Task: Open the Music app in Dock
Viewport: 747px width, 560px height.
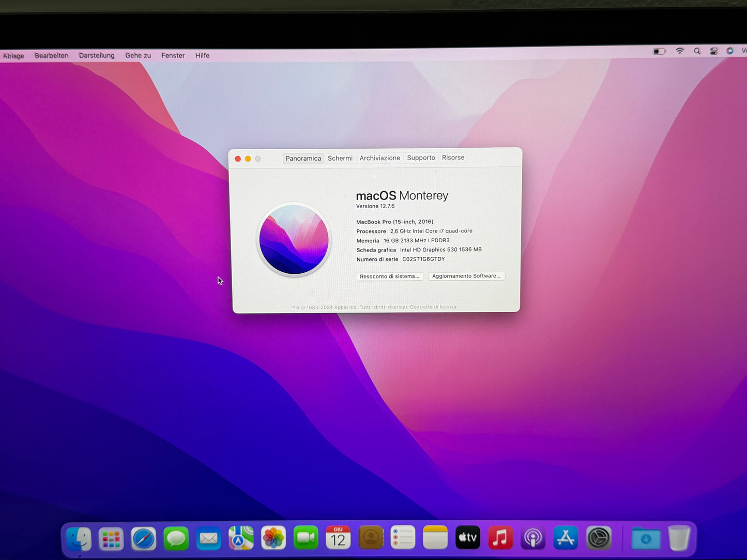Action: 500,538
